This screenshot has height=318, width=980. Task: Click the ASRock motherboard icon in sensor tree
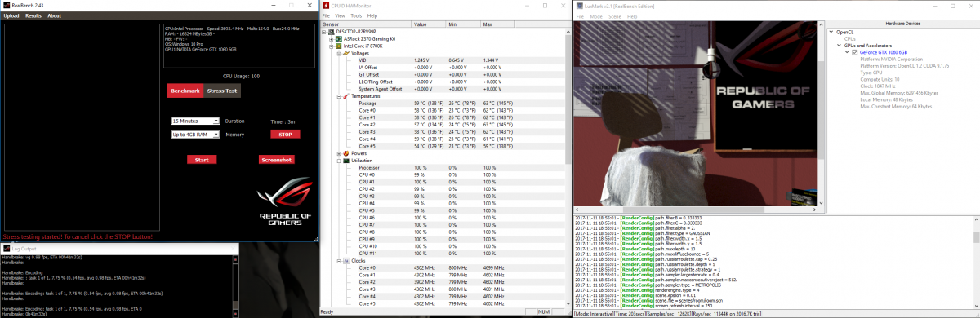point(338,39)
